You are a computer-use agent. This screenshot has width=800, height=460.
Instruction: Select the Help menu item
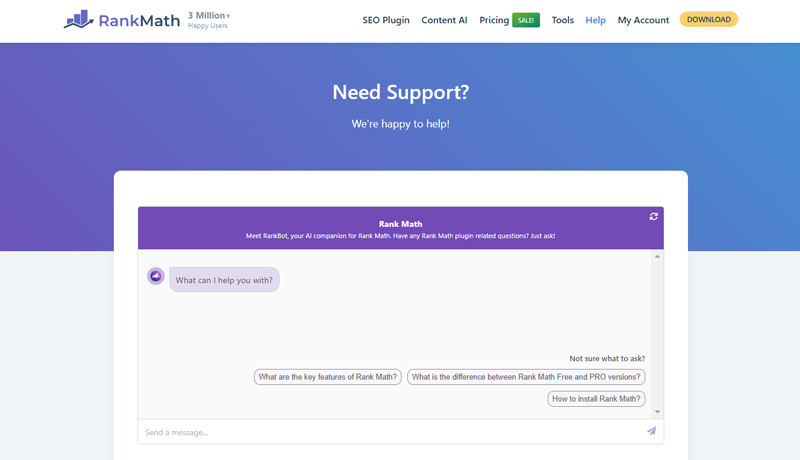pos(595,20)
